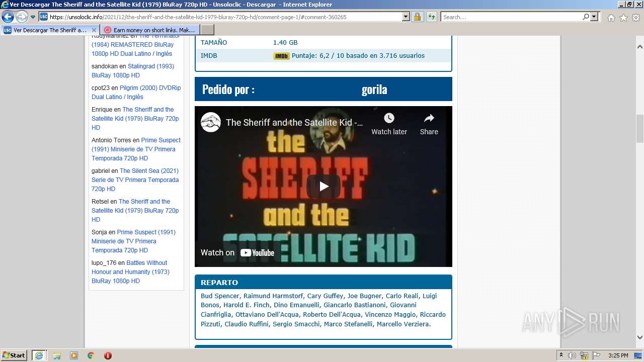The width and height of the screenshot is (644, 362).
Task: Click the Search input box
Action: [511, 17]
